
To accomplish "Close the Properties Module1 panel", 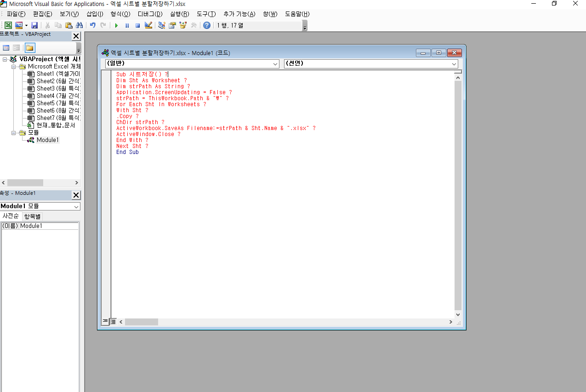I will 76,195.
